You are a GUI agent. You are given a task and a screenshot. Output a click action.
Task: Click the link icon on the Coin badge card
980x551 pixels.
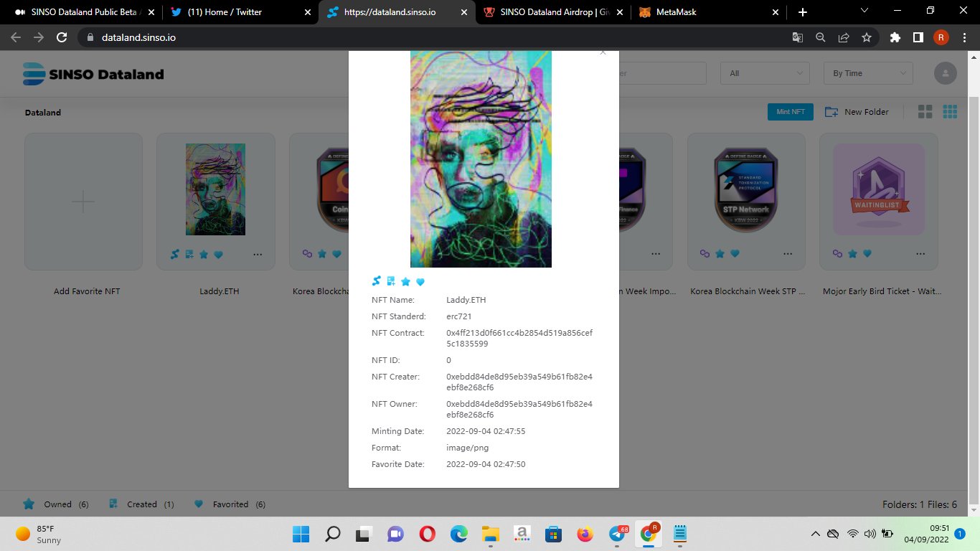[x=307, y=254]
